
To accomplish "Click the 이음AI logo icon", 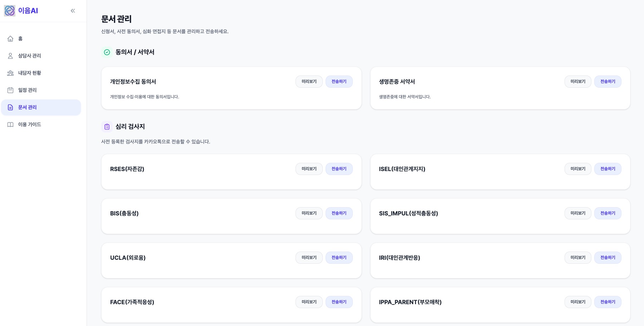I will (x=10, y=11).
